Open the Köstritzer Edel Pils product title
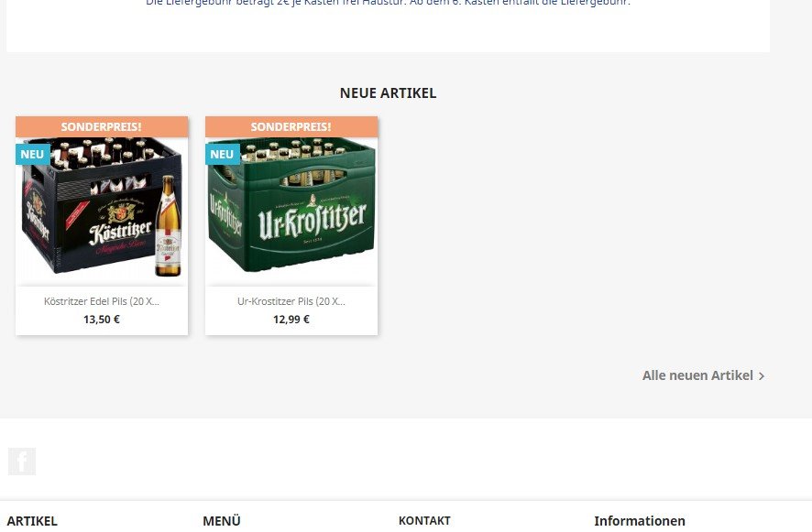Screen dimensions: 812x532 click(102, 301)
